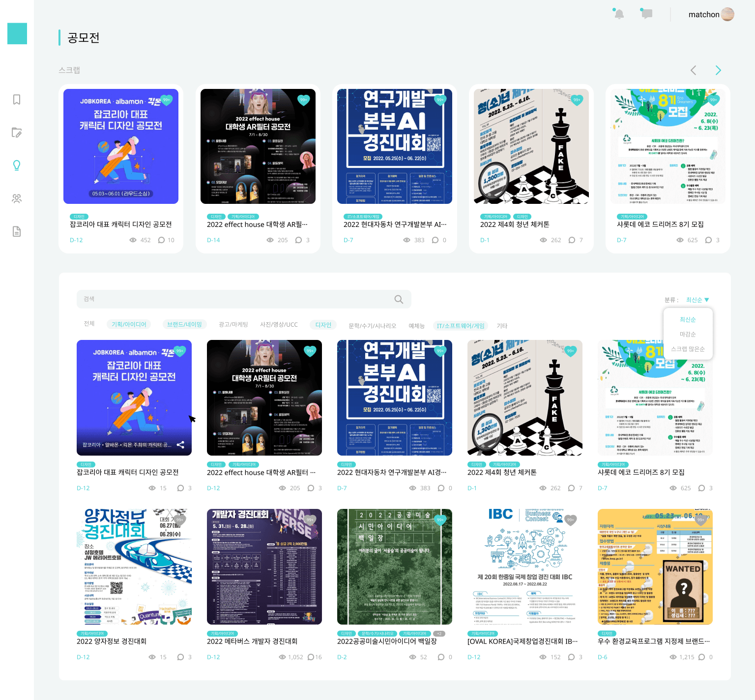Toggle heart on IBC 국제창업경진대회 poster

[x=571, y=520]
